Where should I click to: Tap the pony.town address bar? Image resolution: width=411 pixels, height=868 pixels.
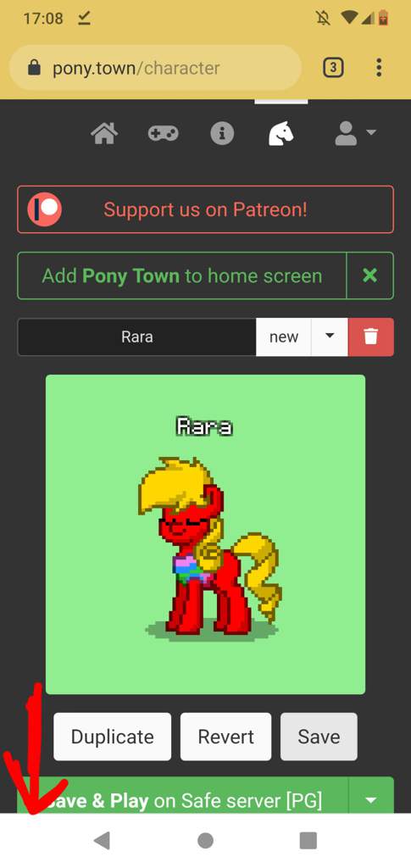(x=155, y=68)
